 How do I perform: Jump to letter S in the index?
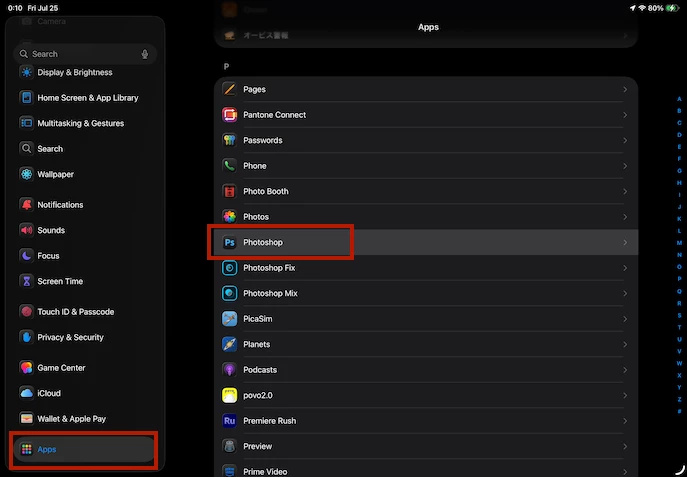pyautogui.click(x=680, y=315)
